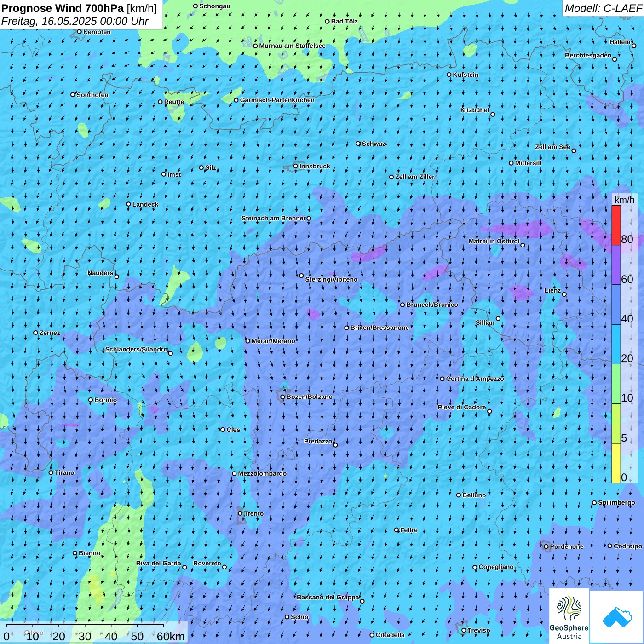
Task: Click the Schongau city label
Action: pos(215,6)
